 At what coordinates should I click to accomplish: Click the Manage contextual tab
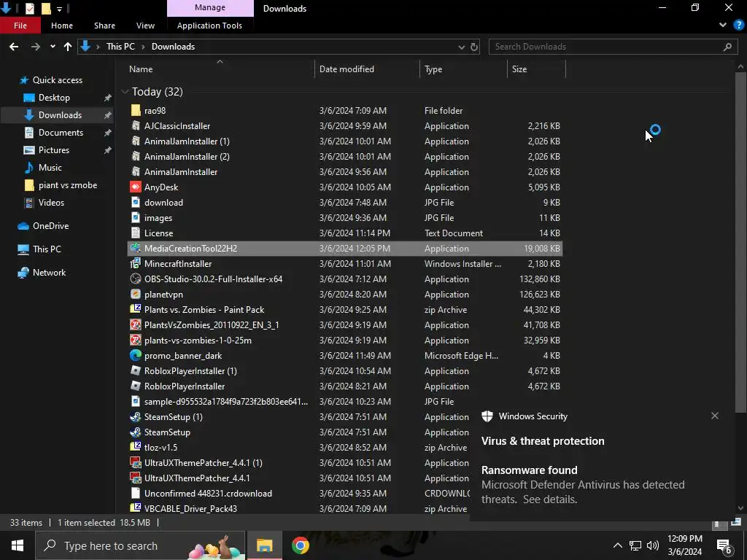(210, 7)
